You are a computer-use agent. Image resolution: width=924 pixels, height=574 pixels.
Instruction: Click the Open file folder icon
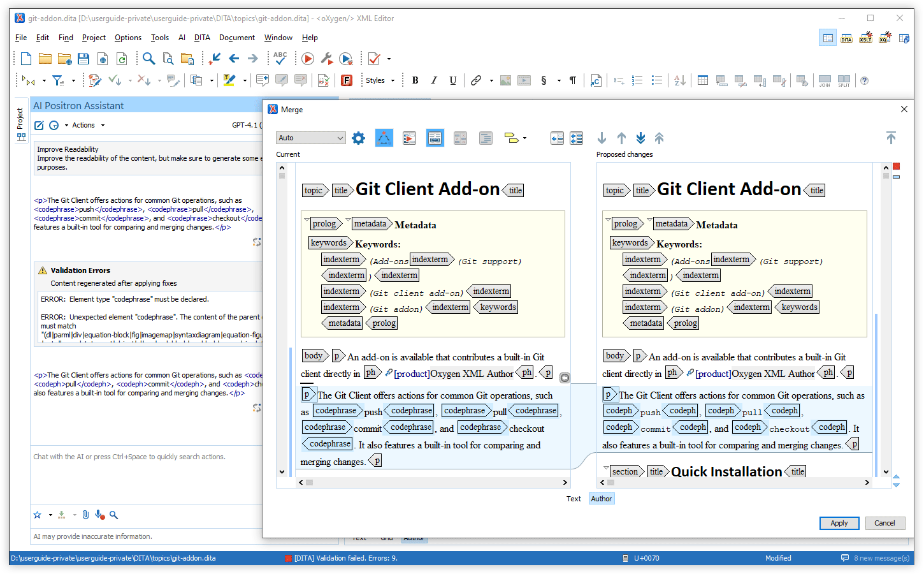pos(45,59)
